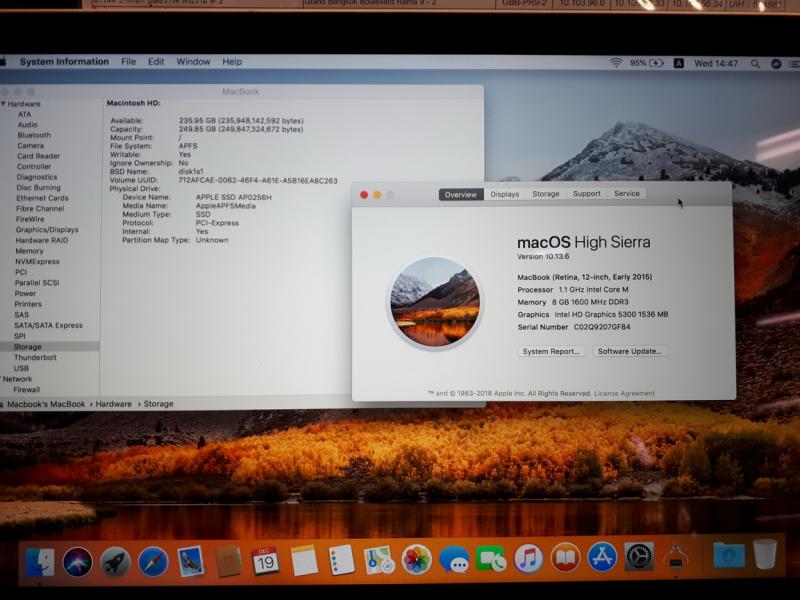Select Card Reader in the sidebar
The height and width of the screenshot is (600, 800).
pyautogui.click(x=38, y=156)
